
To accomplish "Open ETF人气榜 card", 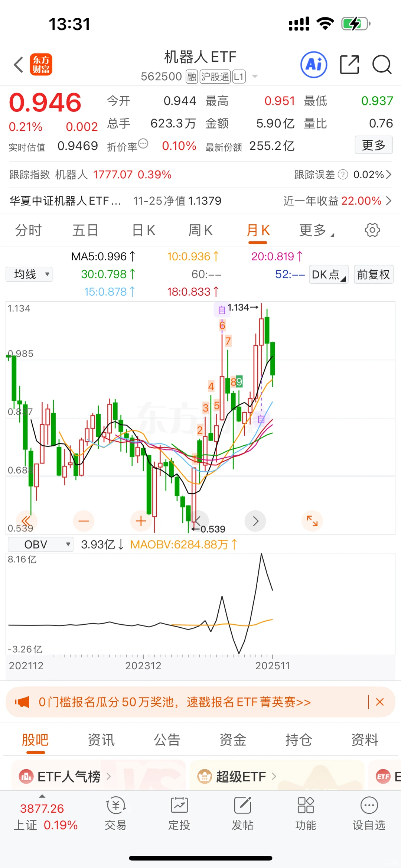I will click(98, 776).
